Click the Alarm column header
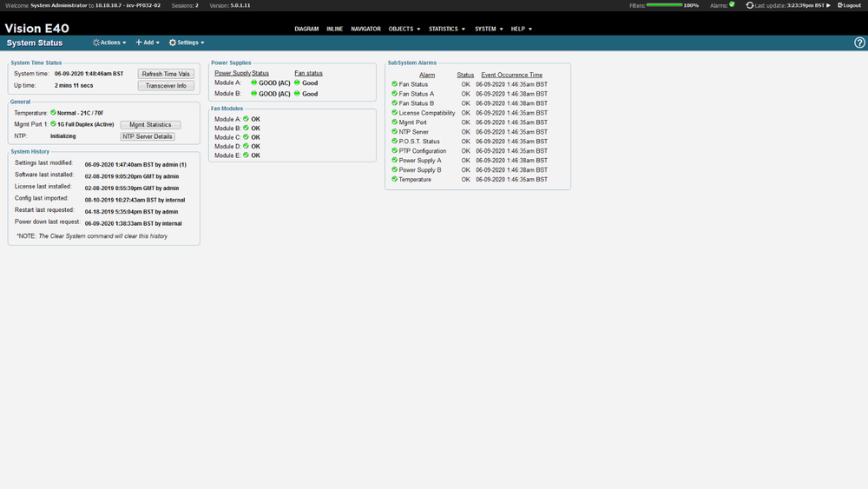 tap(427, 75)
